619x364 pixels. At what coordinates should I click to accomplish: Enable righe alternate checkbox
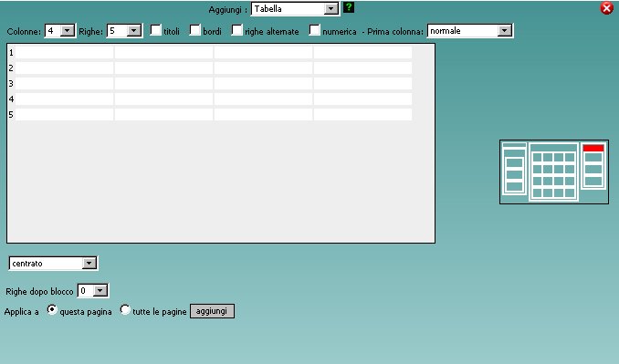coord(236,30)
